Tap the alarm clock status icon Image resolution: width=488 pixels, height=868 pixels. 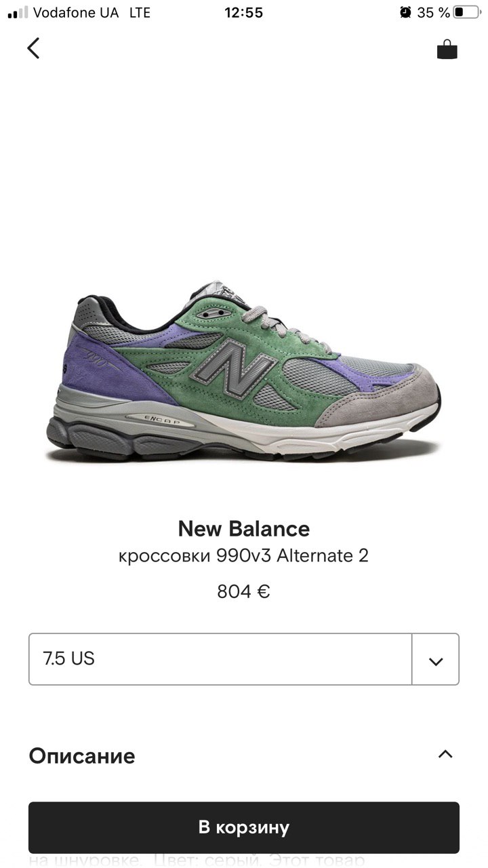pyautogui.click(x=405, y=12)
